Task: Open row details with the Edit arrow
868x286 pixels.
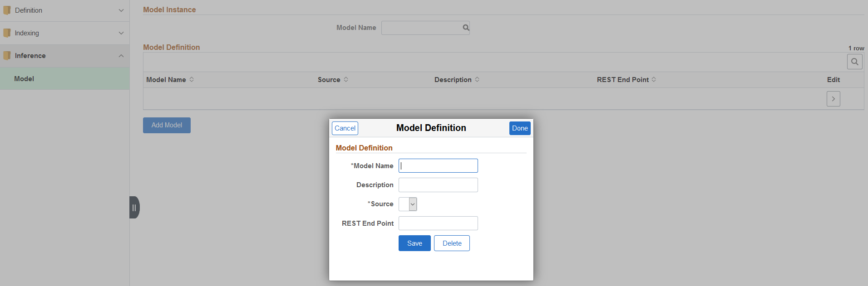Action: (x=833, y=99)
